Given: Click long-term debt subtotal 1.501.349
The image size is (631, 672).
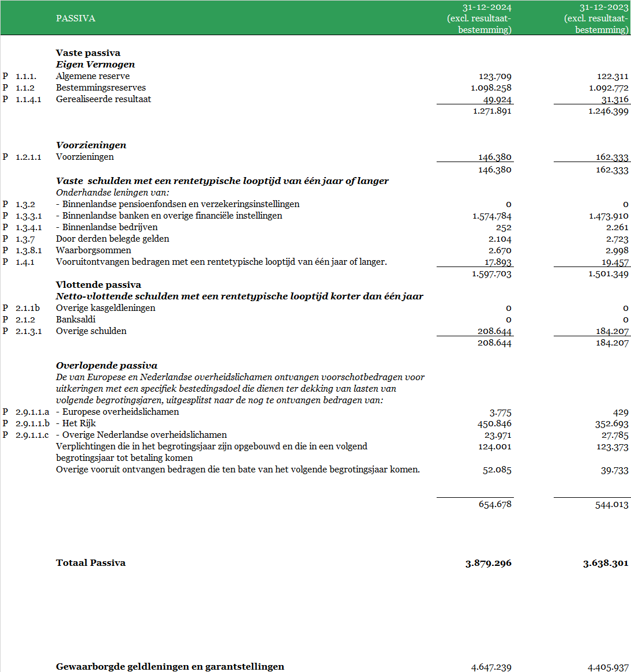Looking at the screenshot, I should point(609,274).
